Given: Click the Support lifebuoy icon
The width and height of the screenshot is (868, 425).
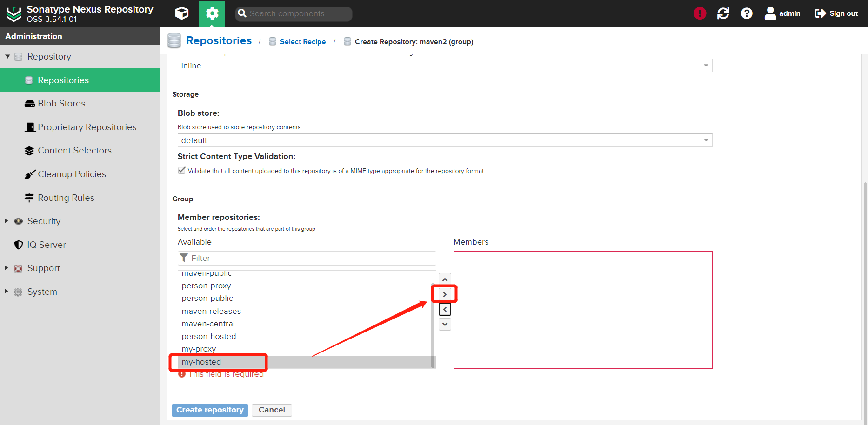Looking at the screenshot, I should pos(18,268).
